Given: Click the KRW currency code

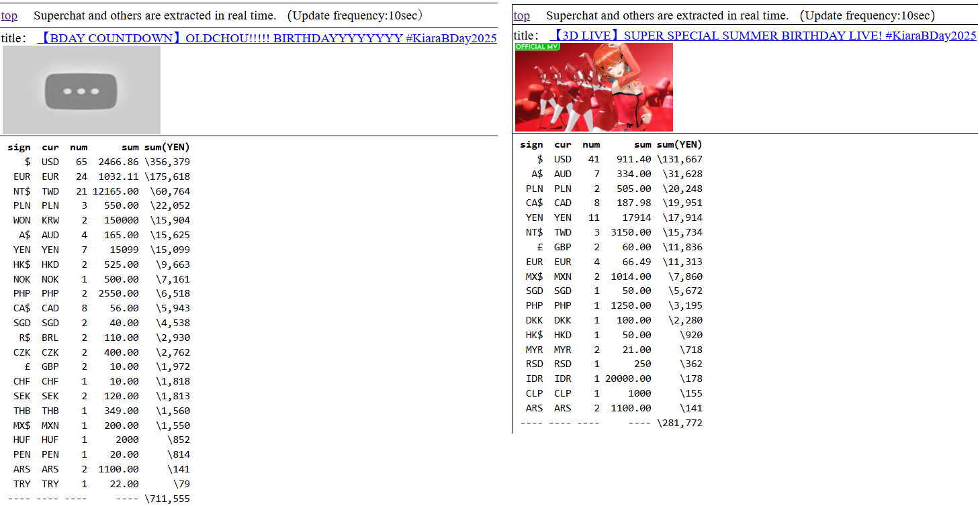Looking at the screenshot, I should click(x=50, y=220).
